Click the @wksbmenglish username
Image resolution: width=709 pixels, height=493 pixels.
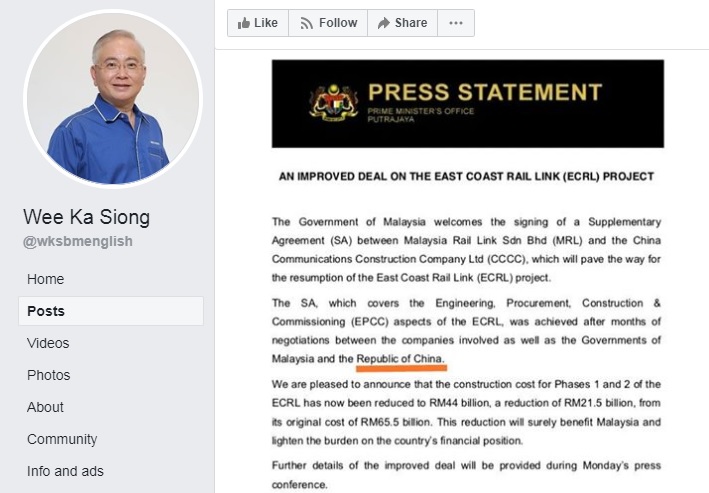78,242
